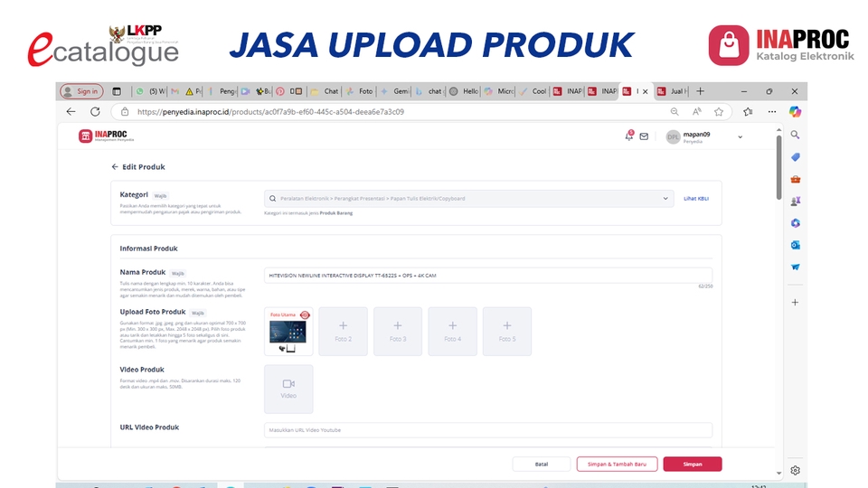Open sidebar Outlook icon
This screenshot has width=868, height=488.
pos(795,245)
